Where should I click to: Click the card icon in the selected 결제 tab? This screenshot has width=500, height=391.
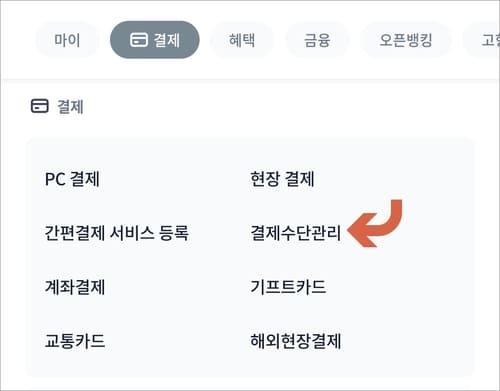tap(139, 40)
